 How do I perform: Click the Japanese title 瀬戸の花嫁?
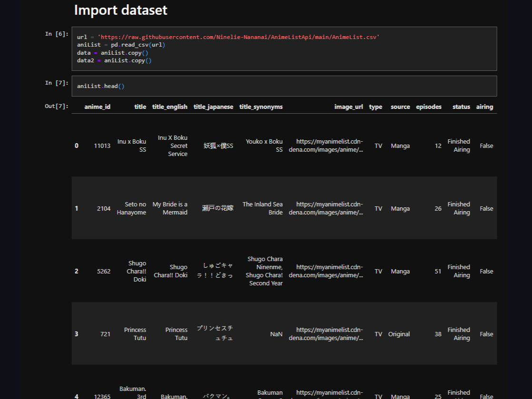click(217, 208)
